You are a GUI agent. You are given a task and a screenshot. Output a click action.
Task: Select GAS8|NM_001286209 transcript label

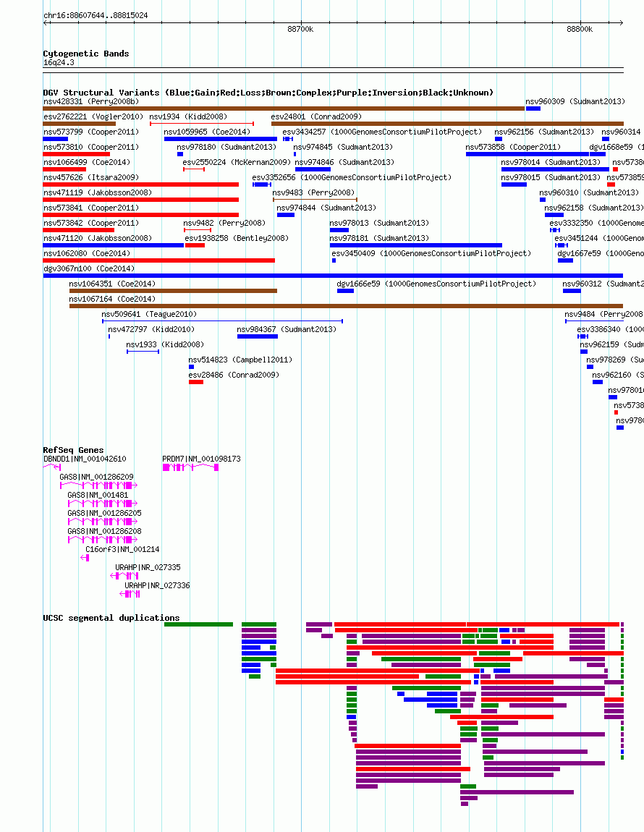(x=97, y=477)
